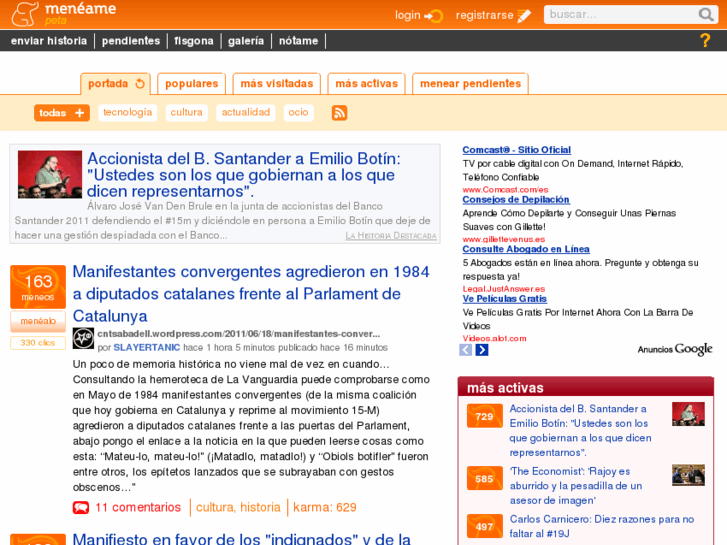727x545 pixels.
Task: Select the portada tab
Action: coord(115,84)
